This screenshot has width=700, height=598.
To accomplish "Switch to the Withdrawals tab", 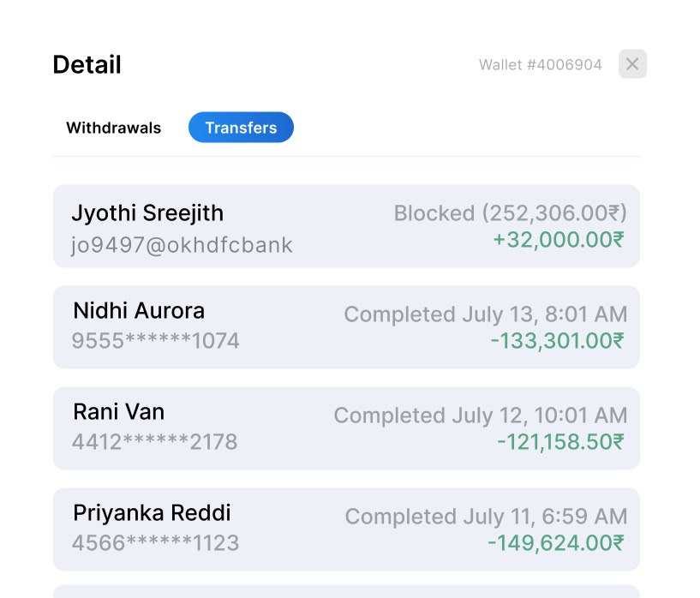I will 113,128.
